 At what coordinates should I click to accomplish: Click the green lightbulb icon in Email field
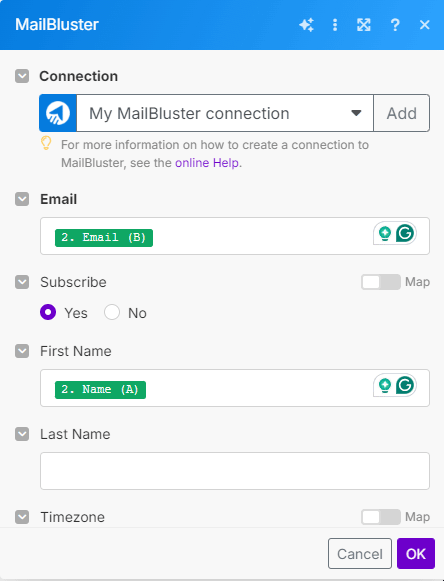(x=385, y=233)
